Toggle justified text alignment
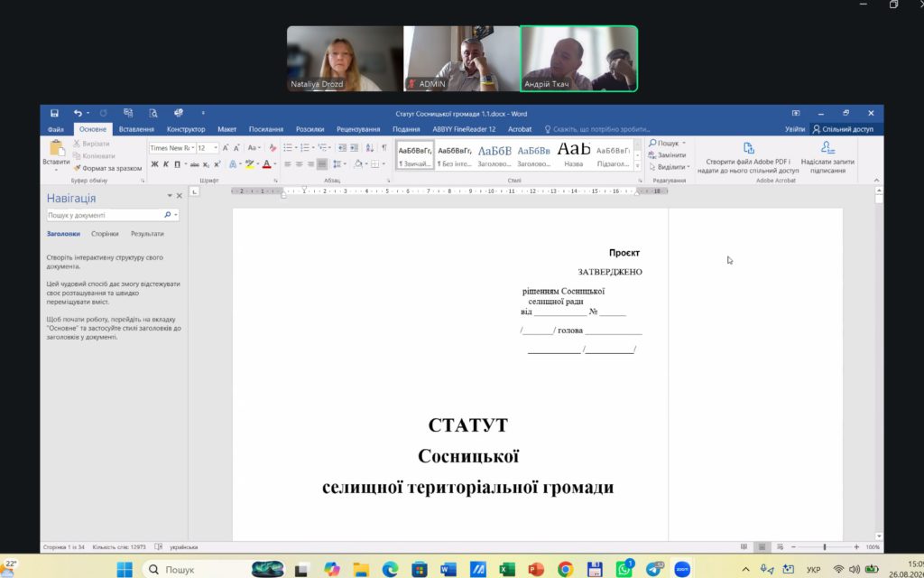This screenshot has width=924, height=578. [322, 164]
